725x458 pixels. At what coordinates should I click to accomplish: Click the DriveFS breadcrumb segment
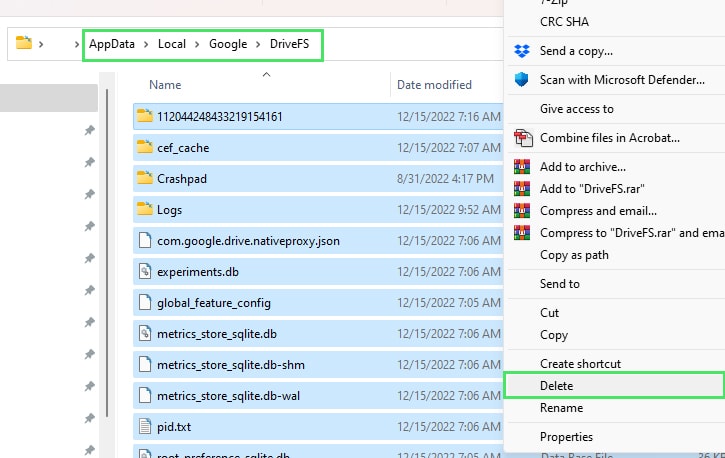[x=289, y=44]
